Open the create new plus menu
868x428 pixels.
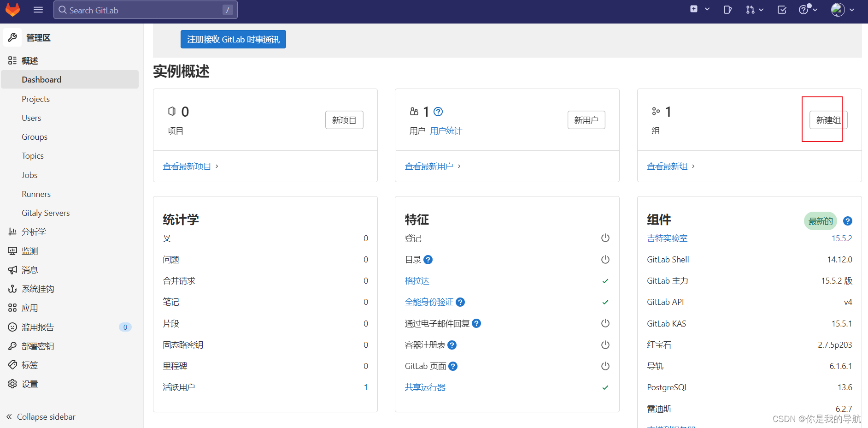point(699,9)
